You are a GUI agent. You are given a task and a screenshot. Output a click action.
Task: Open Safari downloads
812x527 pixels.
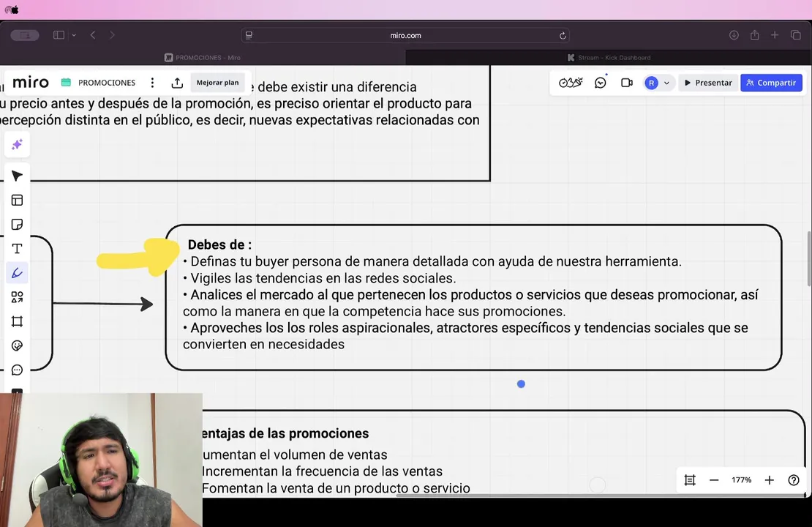click(x=734, y=35)
